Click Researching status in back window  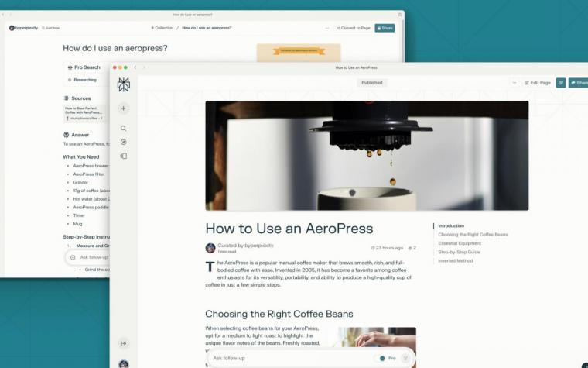pos(82,80)
